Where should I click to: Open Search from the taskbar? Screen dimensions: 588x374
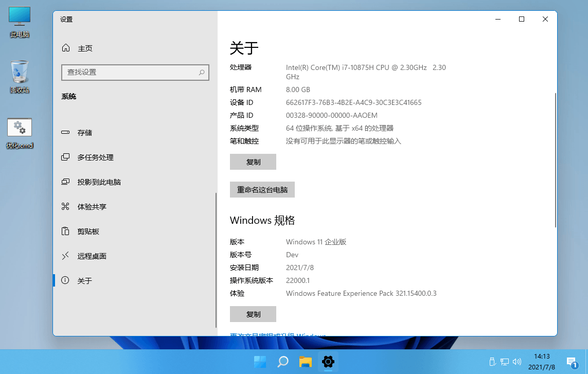click(x=282, y=362)
